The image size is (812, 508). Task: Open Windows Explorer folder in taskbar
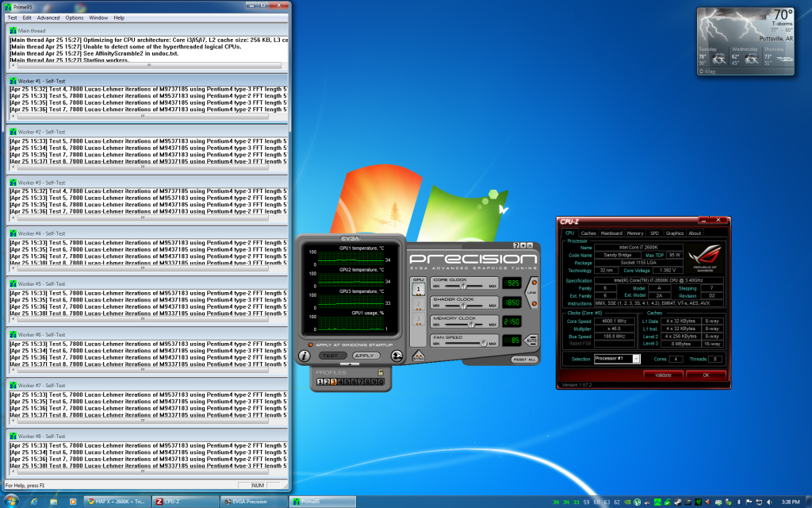coord(53,502)
